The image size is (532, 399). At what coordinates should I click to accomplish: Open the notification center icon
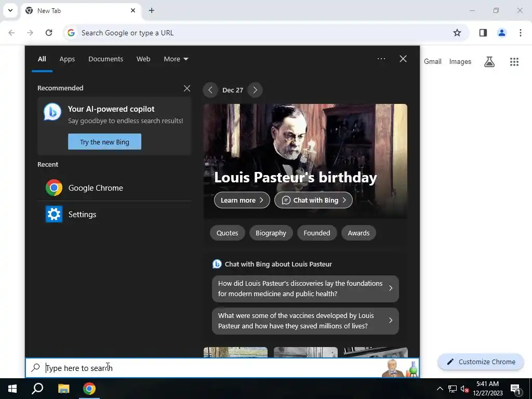coord(515,389)
